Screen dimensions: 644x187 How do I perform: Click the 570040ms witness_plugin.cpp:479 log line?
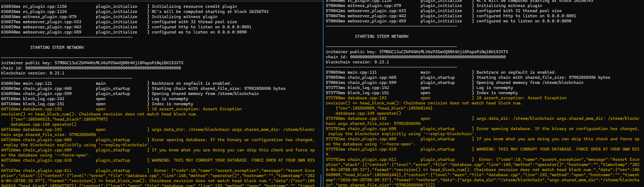pyautogui.click(x=434, y=6)
